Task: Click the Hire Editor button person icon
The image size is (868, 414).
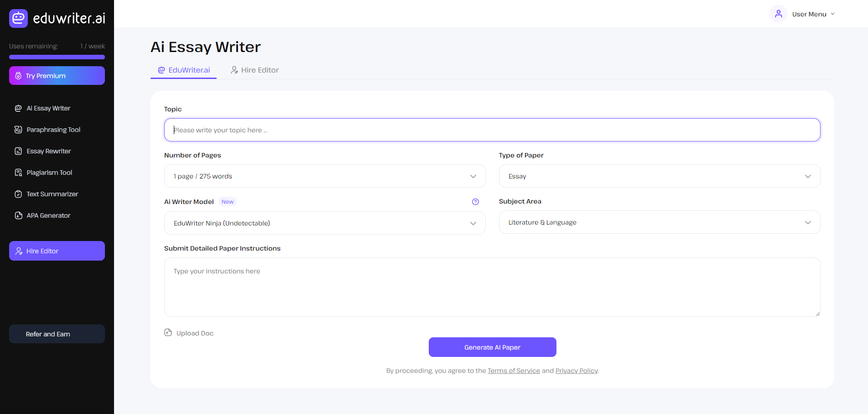Action: pyautogui.click(x=19, y=251)
